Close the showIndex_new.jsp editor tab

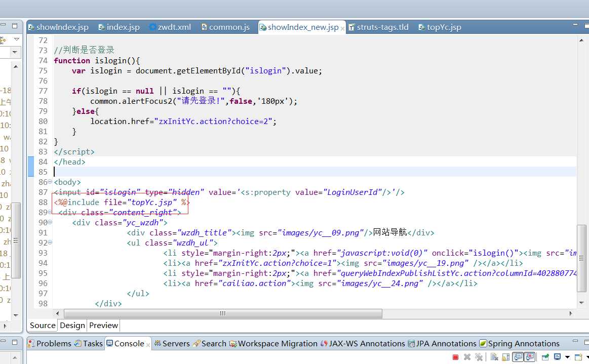342,28
